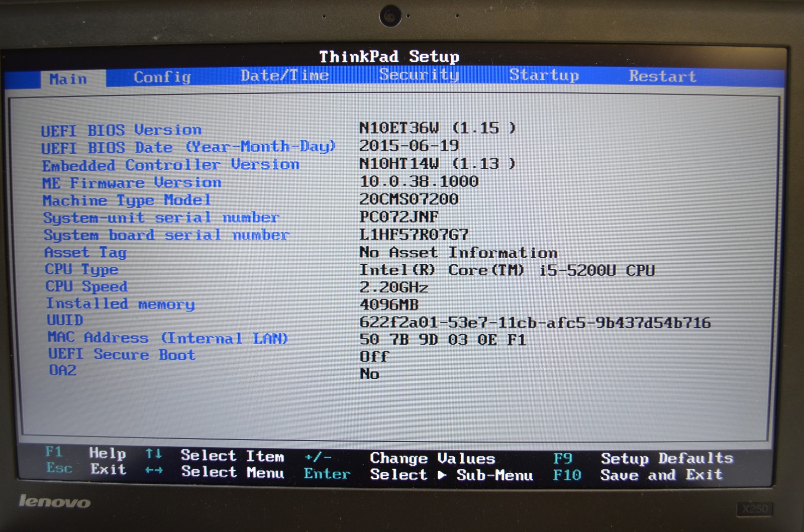Select the Main tab

pos(68,79)
